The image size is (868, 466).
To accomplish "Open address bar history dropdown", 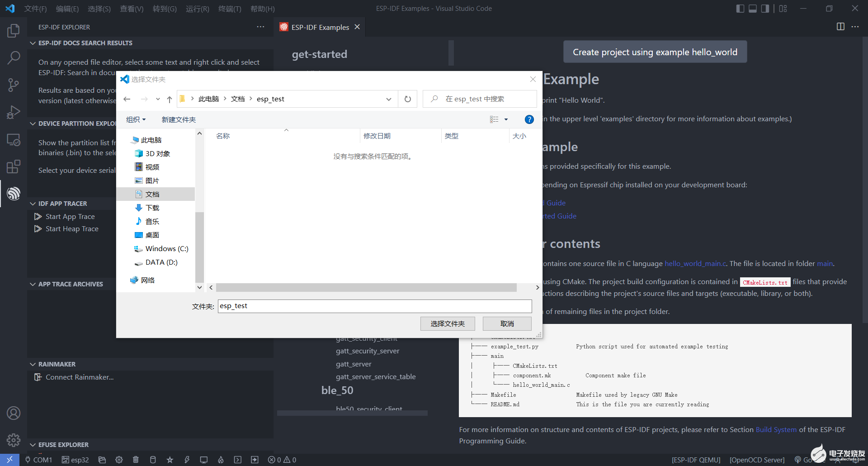I will coord(389,99).
